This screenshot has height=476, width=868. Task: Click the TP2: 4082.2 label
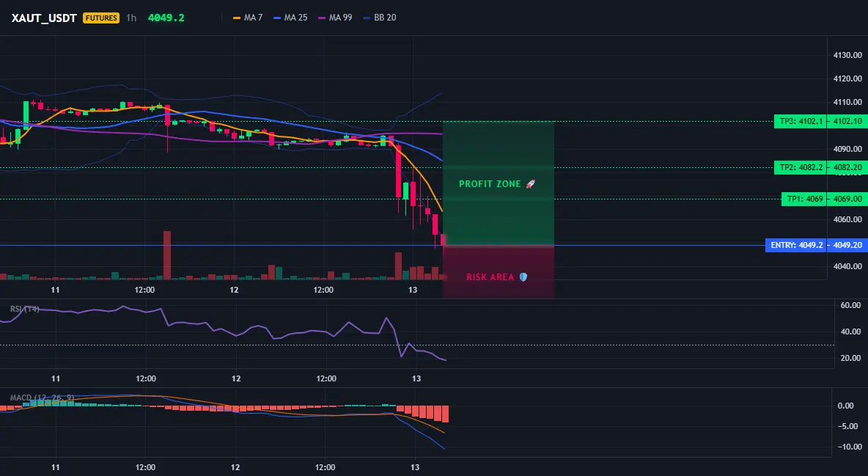tap(800, 167)
